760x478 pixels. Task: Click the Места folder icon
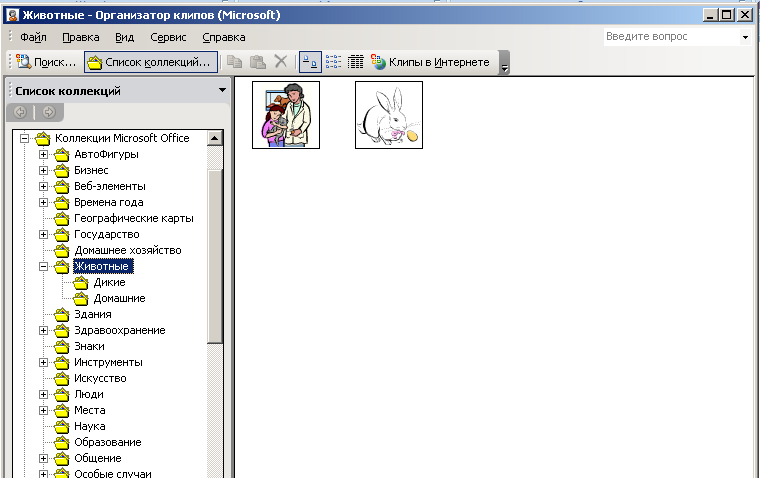tap(62, 411)
